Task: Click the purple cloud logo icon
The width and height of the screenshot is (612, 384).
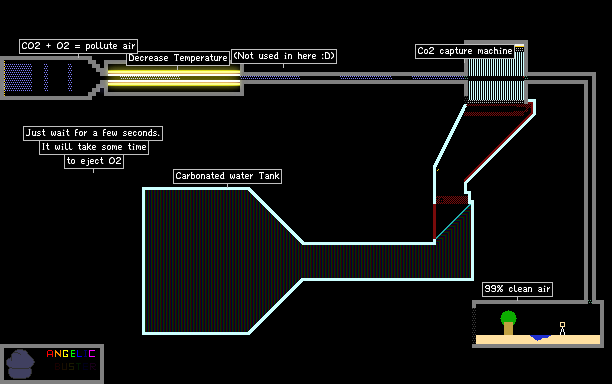Action: 21,364
